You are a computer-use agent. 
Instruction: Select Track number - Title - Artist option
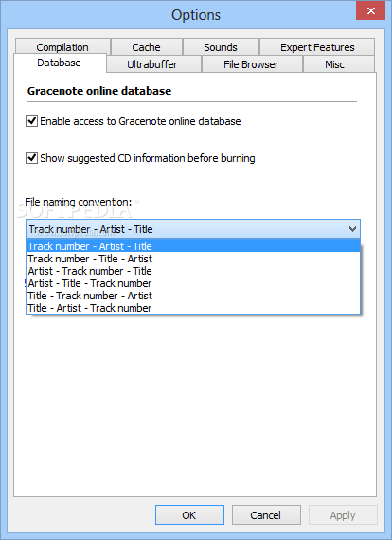[193, 259]
